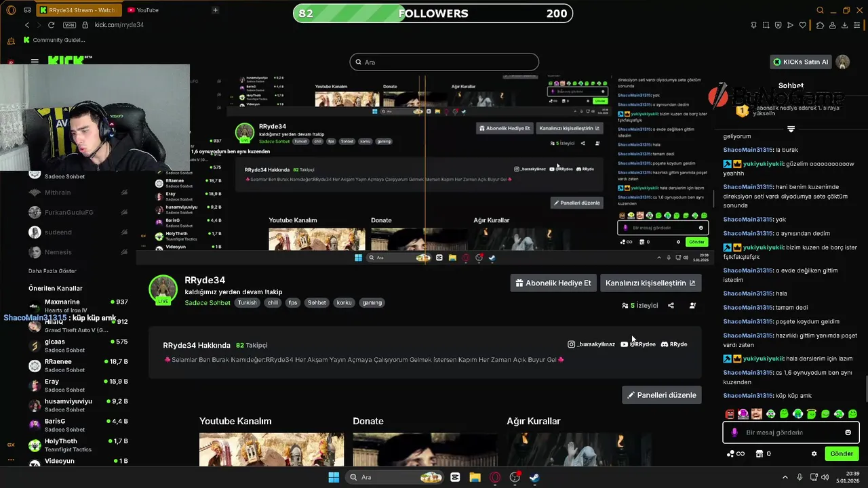This screenshot has width=868, height=488.
Task: Open the player send-flow arrow icon
Action: 790,25
